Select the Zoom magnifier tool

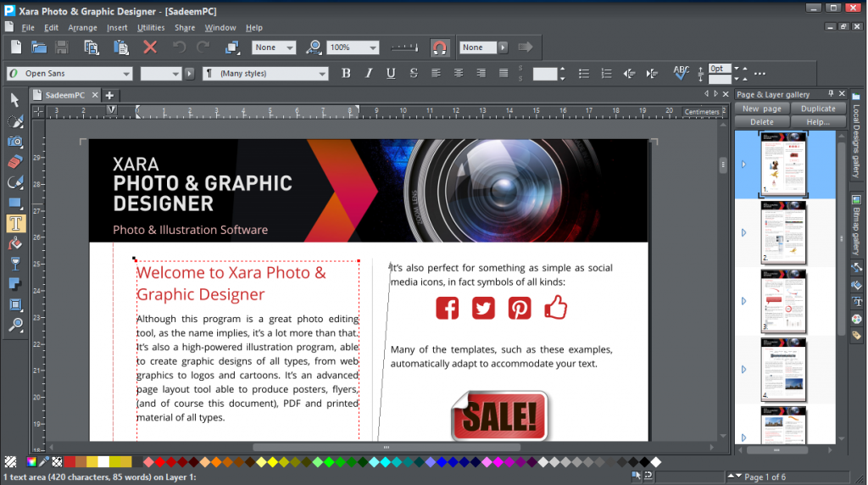tap(15, 325)
